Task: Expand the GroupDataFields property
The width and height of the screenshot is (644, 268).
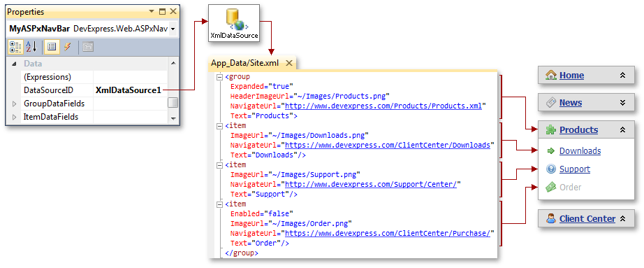Action: pos(15,104)
